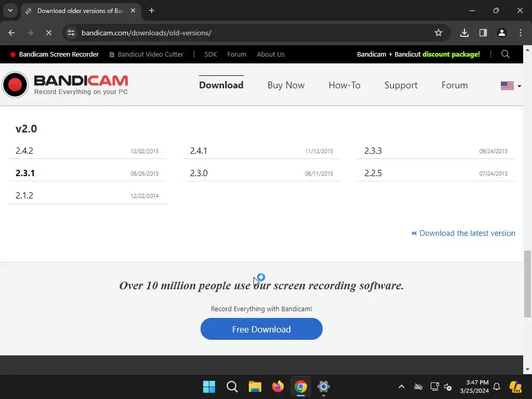532x399 pixels.
Task: Open the tab search dropdown arrow
Action: point(10,10)
